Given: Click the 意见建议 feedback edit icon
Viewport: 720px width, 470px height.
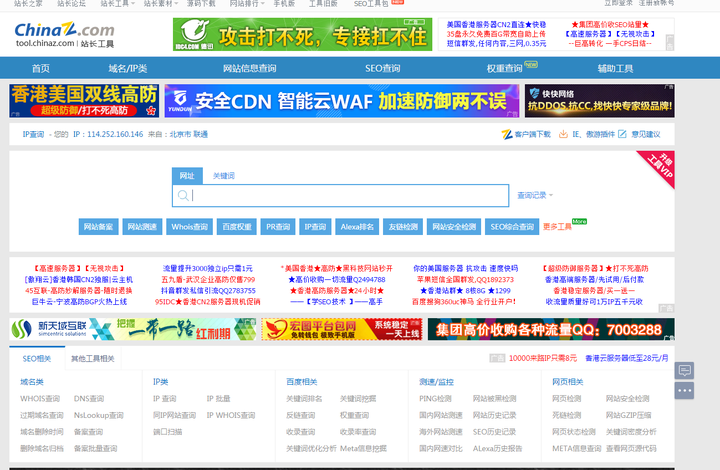Looking at the screenshot, I should [x=622, y=134].
